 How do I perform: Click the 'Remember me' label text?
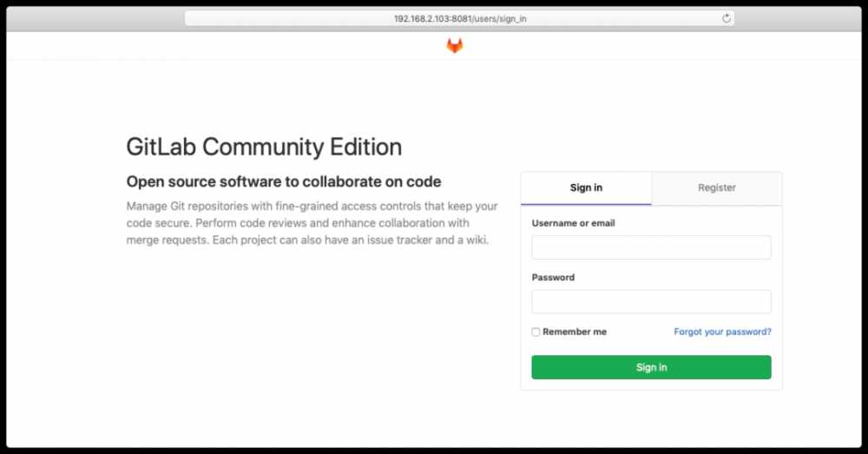tap(575, 332)
